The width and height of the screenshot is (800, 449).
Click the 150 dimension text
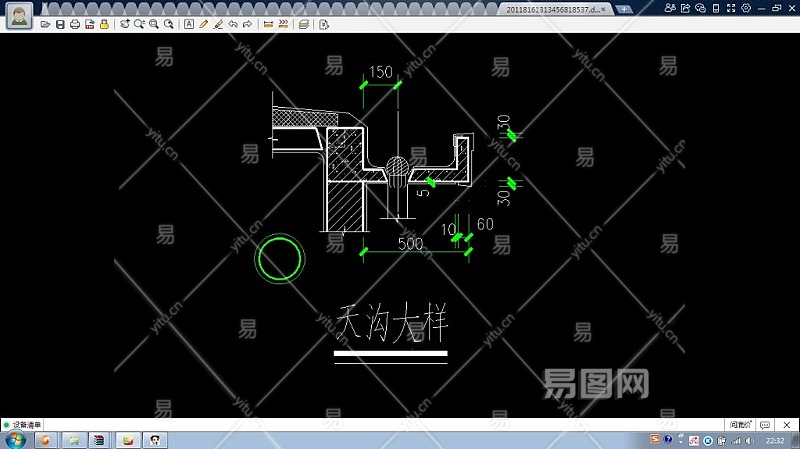381,72
